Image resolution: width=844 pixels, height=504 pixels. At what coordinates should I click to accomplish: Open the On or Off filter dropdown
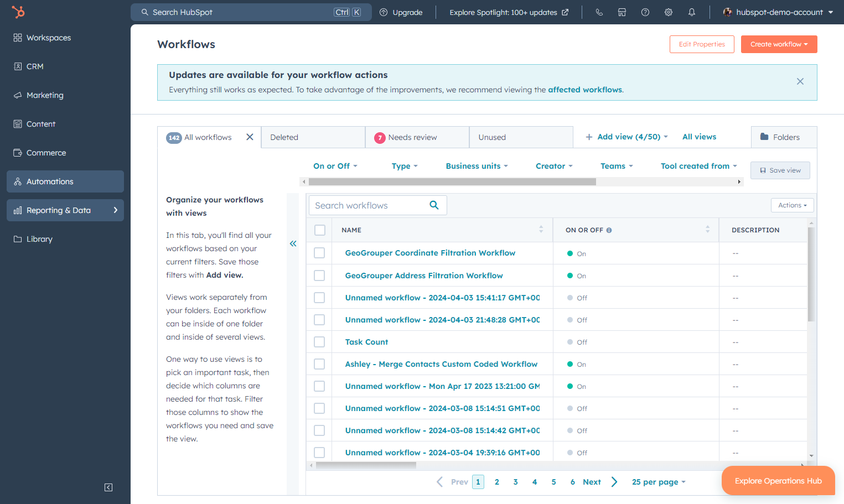click(335, 166)
